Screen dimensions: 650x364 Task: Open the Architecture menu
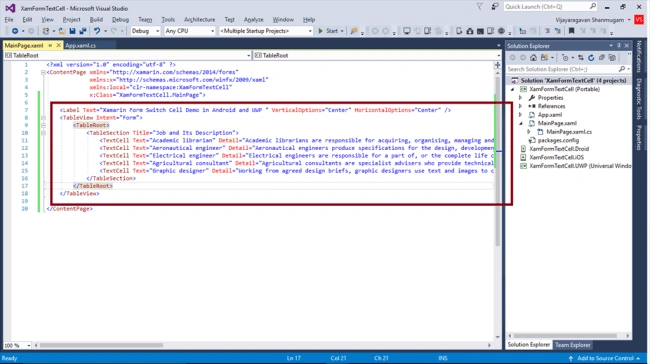coord(199,19)
